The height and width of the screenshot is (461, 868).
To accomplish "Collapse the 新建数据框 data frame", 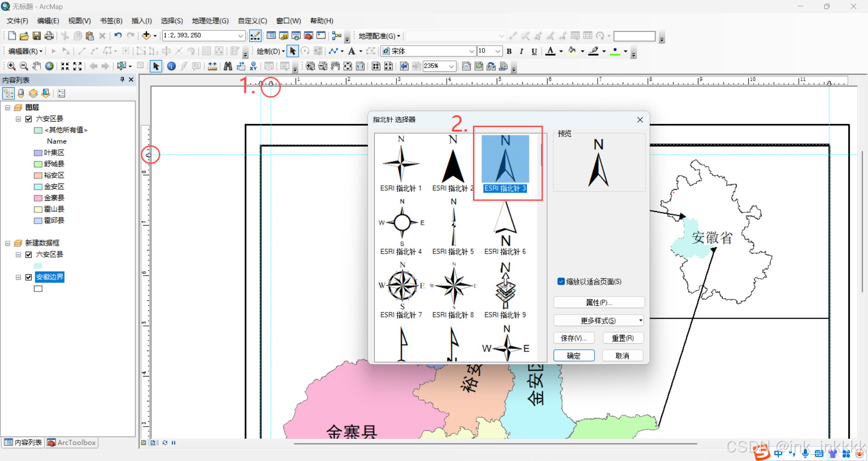I will point(8,243).
